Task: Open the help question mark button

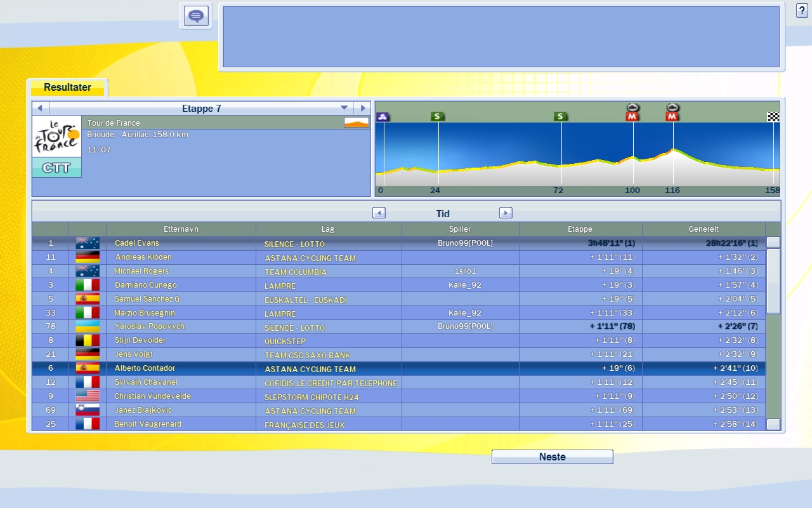Action: 802,11
